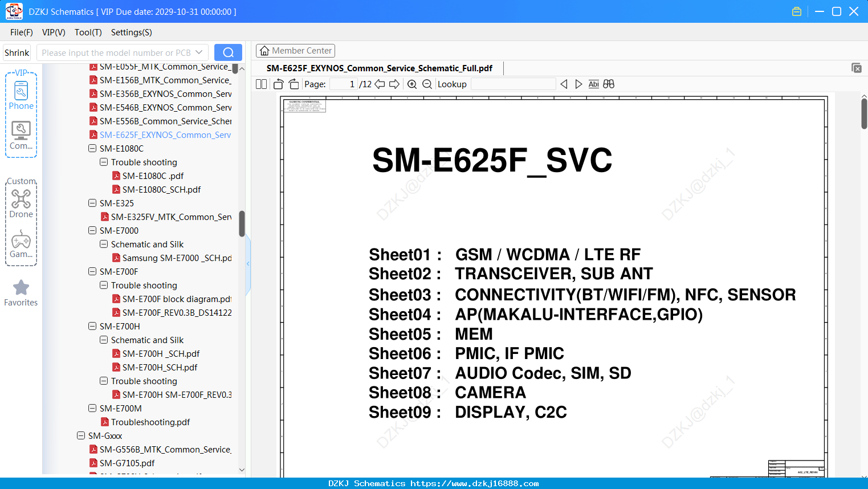
Task: Open SM-E700F_REV0.3B_DS14122 file
Action: (177, 313)
